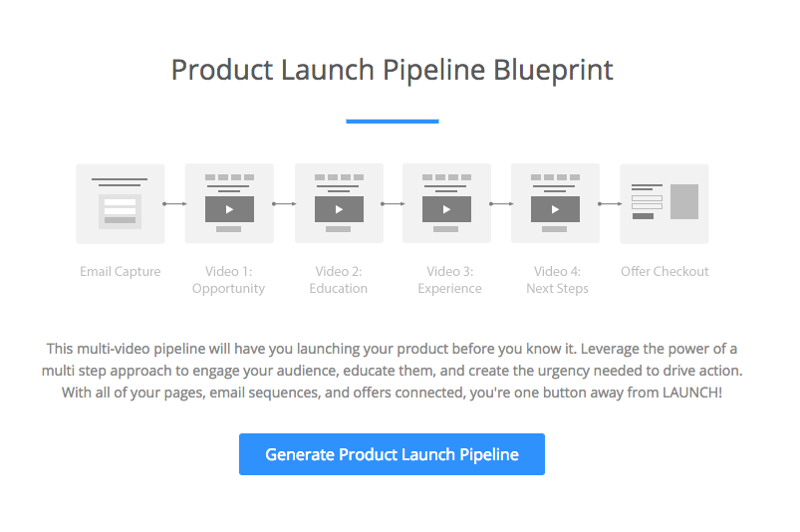Click the Video 1: Opportunity label
Viewport: 800px width, 532px height.
pos(228,280)
